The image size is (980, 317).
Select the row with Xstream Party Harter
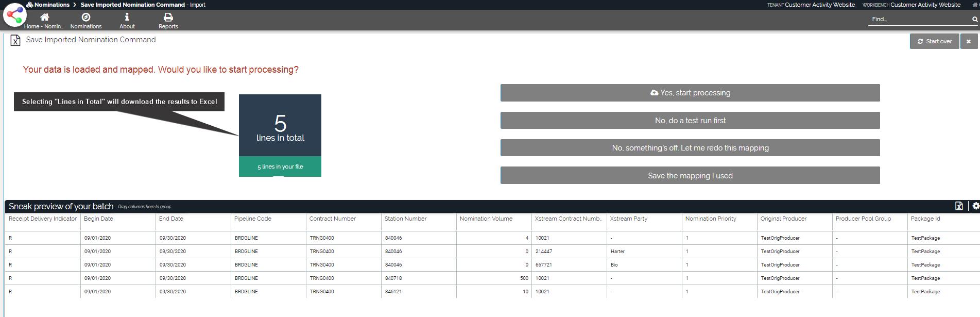coord(617,252)
